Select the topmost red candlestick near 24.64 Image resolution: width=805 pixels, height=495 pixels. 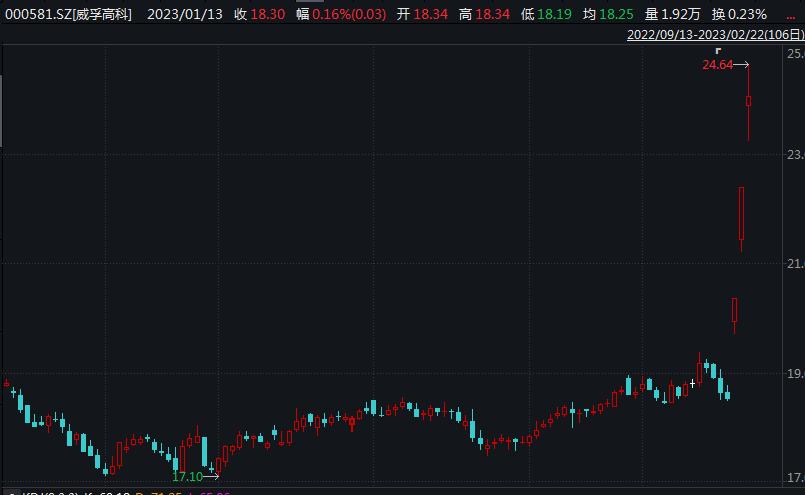tap(749, 102)
